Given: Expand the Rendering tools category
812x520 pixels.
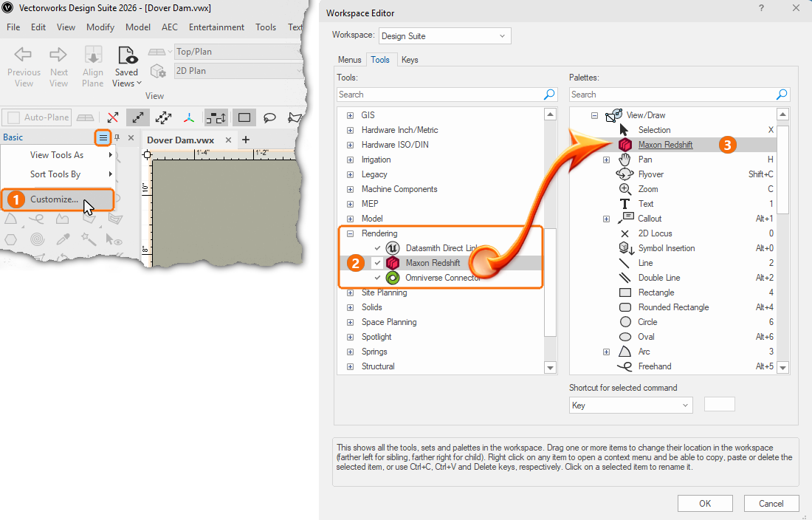Looking at the screenshot, I should coord(350,233).
